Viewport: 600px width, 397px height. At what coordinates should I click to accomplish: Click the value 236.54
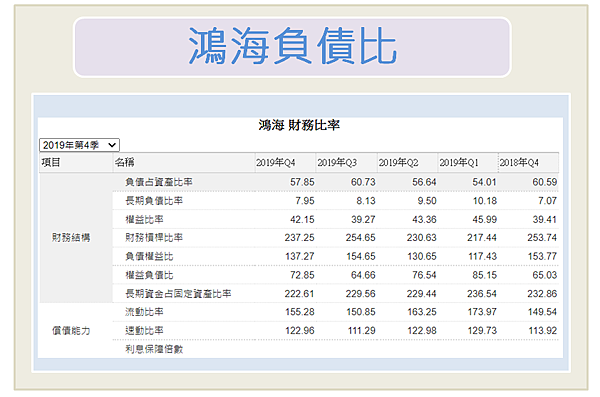click(482, 294)
